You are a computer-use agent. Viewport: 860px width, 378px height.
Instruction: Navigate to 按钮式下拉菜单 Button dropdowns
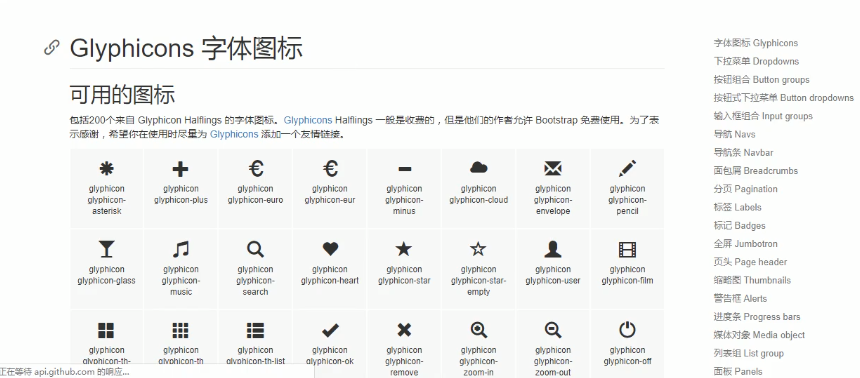pyautogui.click(x=783, y=98)
